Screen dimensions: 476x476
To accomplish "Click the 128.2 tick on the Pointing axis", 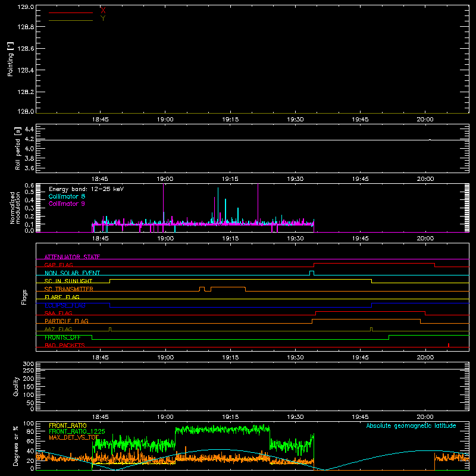I will point(26,92).
